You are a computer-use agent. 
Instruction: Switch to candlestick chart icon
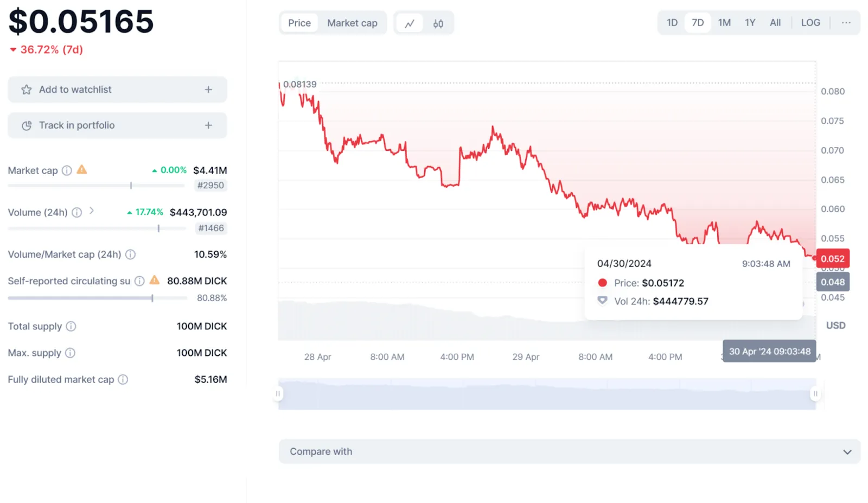438,23
